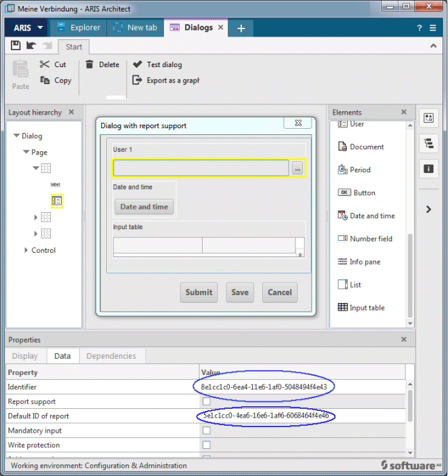Image resolution: width=448 pixels, height=476 pixels.
Task: Collapse the first grid layout node
Action: pos(36,167)
